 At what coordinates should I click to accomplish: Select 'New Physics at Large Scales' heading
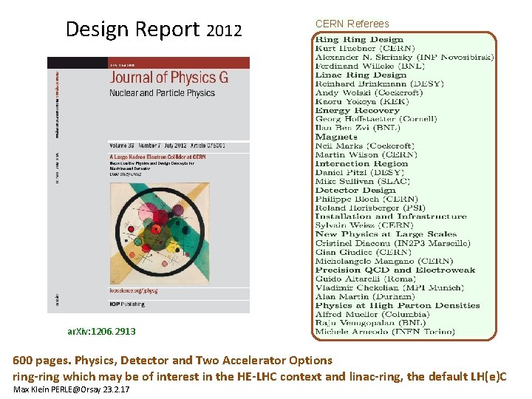tap(386, 233)
